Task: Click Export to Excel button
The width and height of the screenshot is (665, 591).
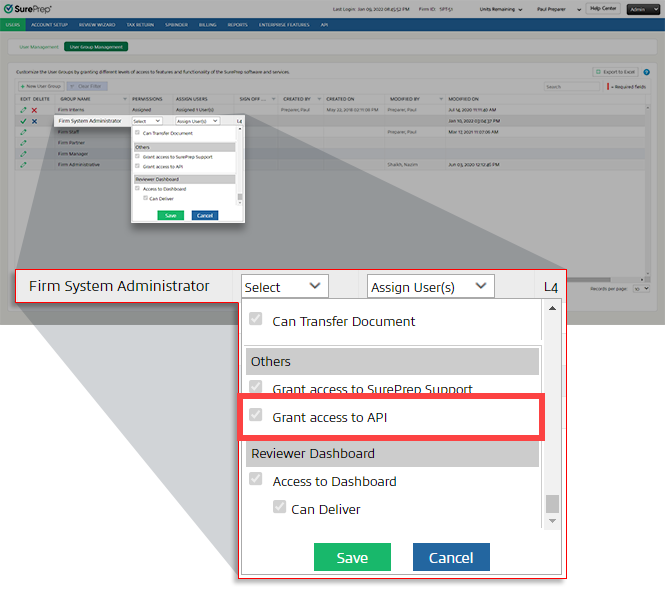Action: point(615,72)
